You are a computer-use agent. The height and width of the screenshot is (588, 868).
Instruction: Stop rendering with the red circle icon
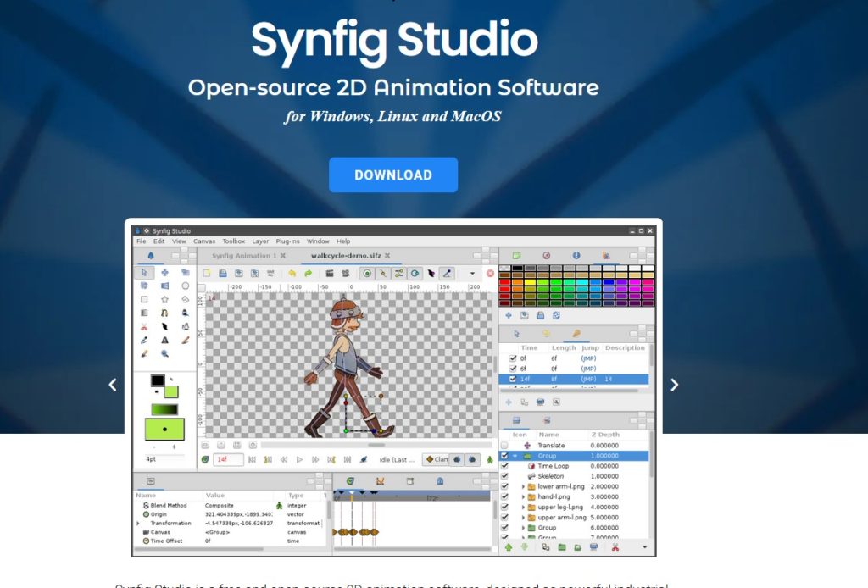tap(490, 274)
